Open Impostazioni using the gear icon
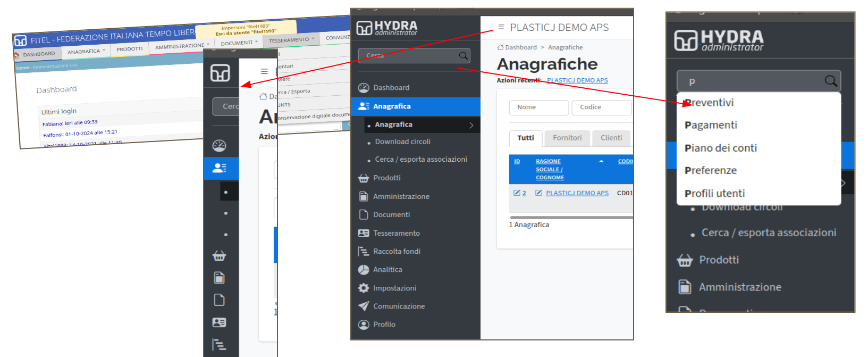Screen dimensions: 868x357 click(x=364, y=288)
